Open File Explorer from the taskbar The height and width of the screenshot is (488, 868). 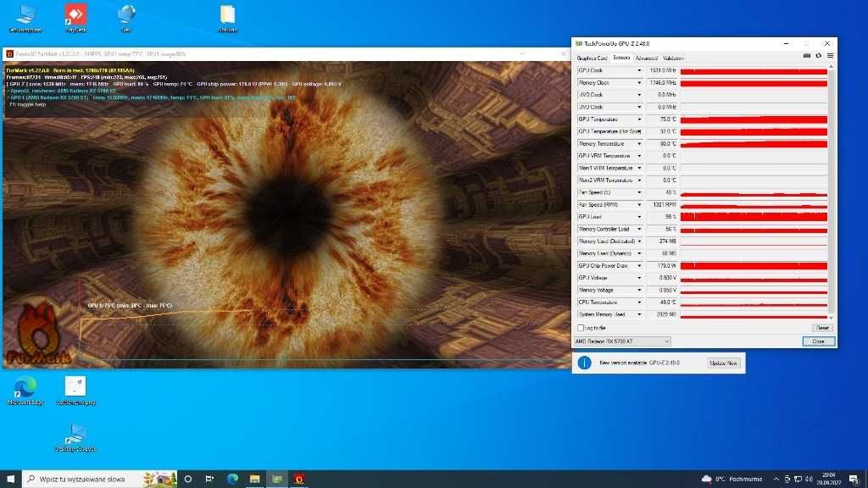[x=254, y=479]
